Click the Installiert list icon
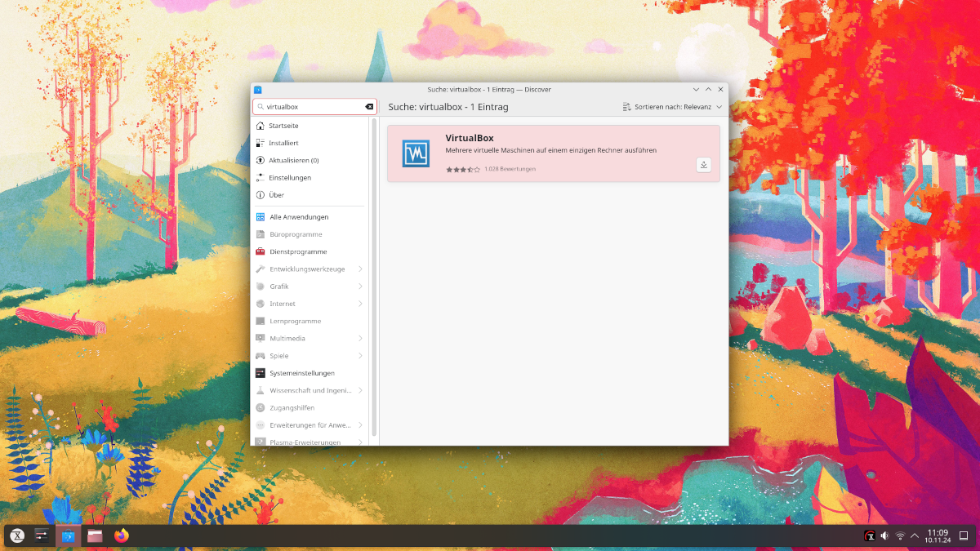This screenshot has width=980, height=551. click(261, 143)
